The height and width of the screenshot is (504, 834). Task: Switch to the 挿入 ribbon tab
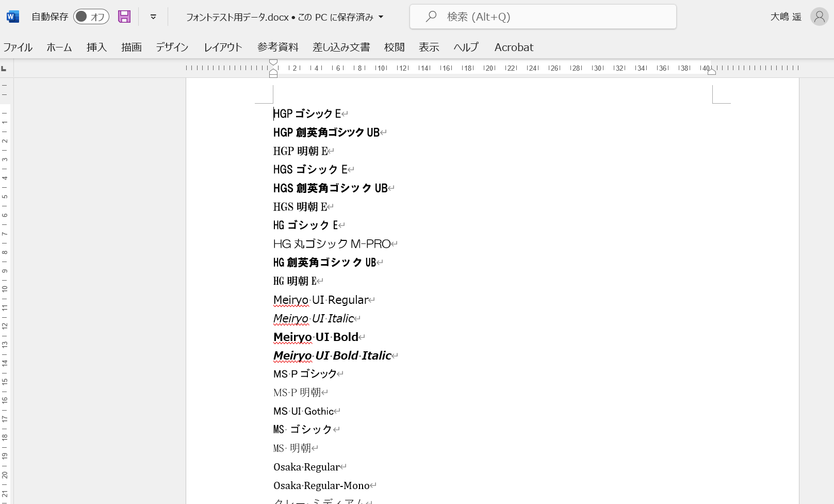coord(96,47)
